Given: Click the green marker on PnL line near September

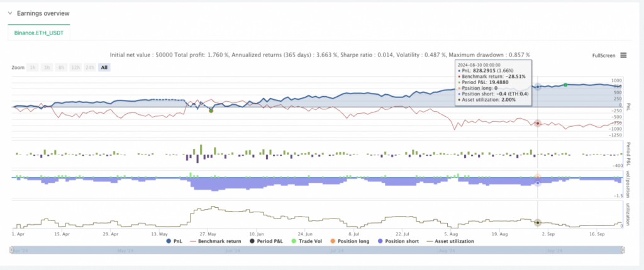Looking at the screenshot, I should pos(565,85).
